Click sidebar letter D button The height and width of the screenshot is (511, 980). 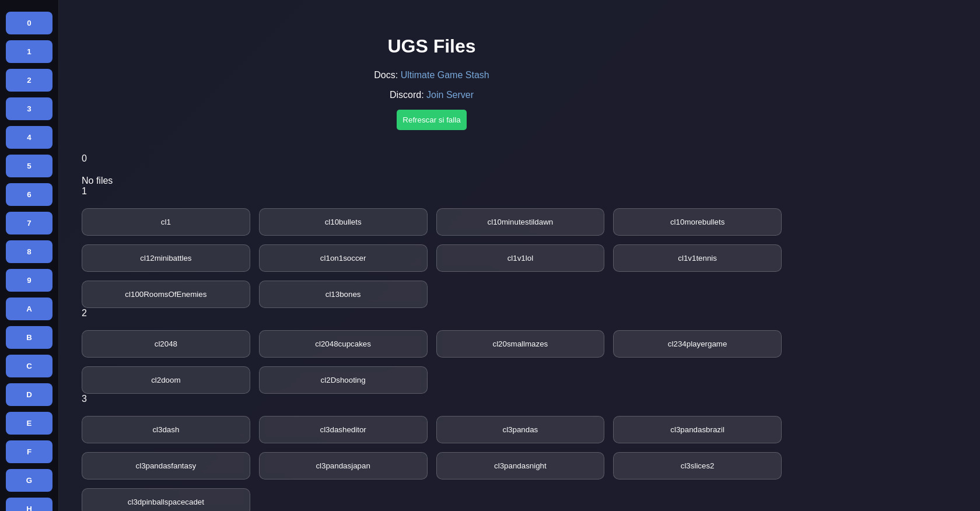[x=29, y=395]
